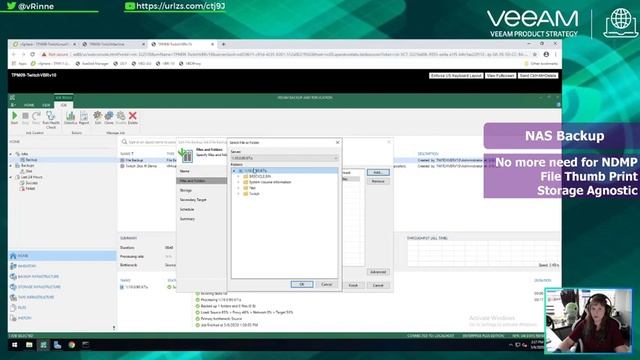Open the Statistics chart icon in the ribbon

70,116
